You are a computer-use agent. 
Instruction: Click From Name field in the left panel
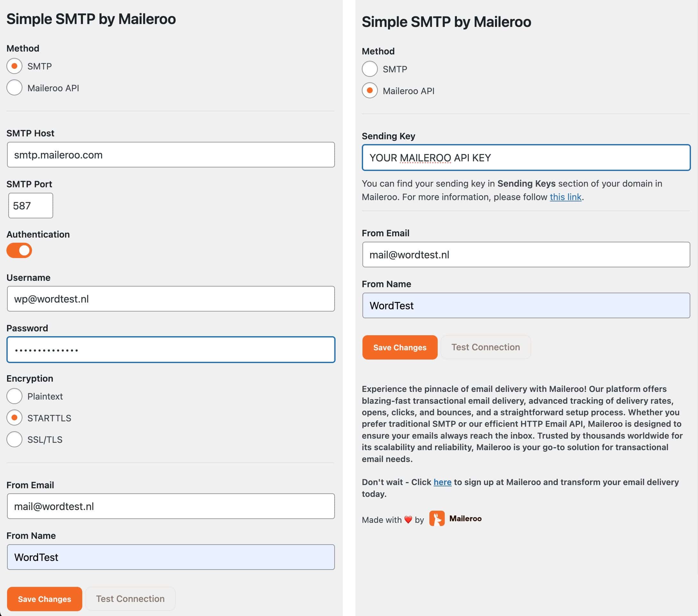(171, 557)
